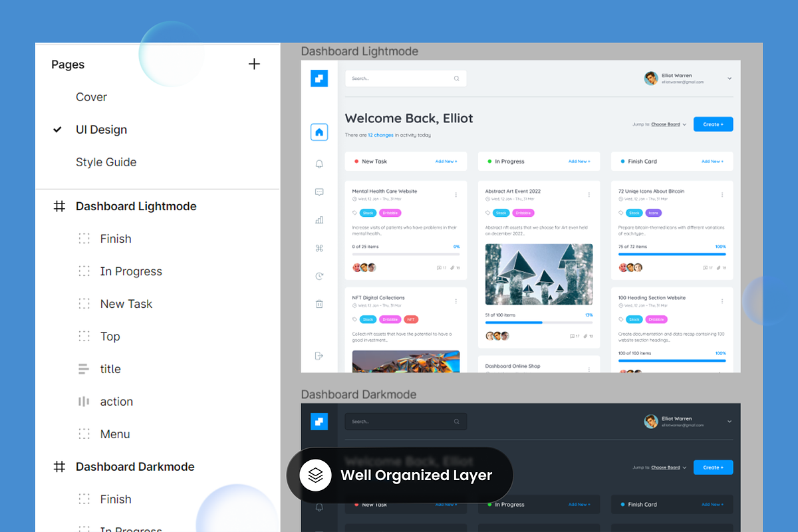Open the bar chart analytics icon in Lightmode sidebar

(x=319, y=220)
